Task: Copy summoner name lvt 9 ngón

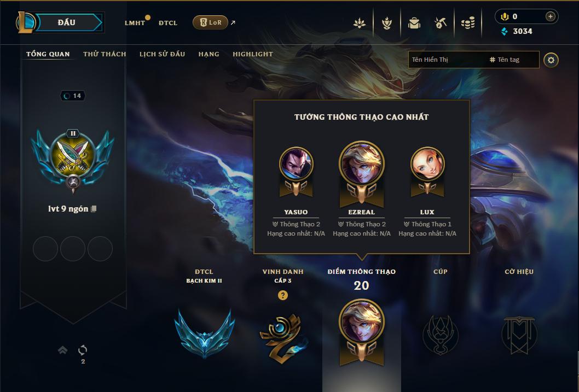Action: [x=94, y=209]
